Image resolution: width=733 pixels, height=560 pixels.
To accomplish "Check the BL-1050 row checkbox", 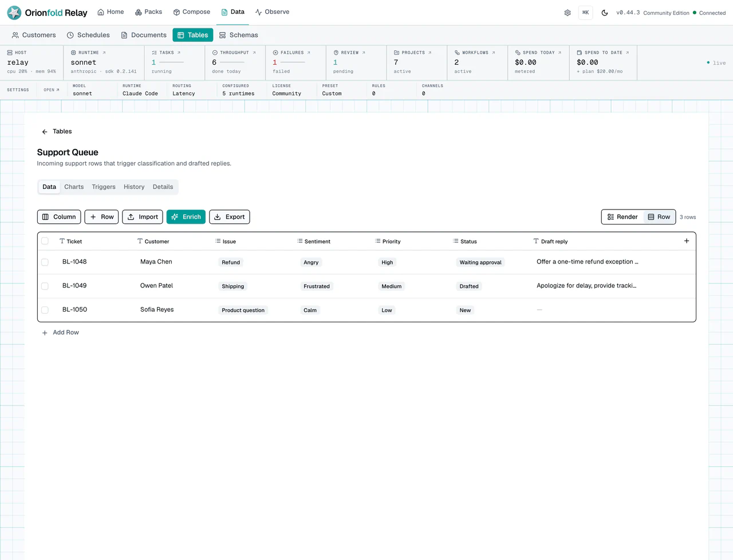I will coord(45,310).
